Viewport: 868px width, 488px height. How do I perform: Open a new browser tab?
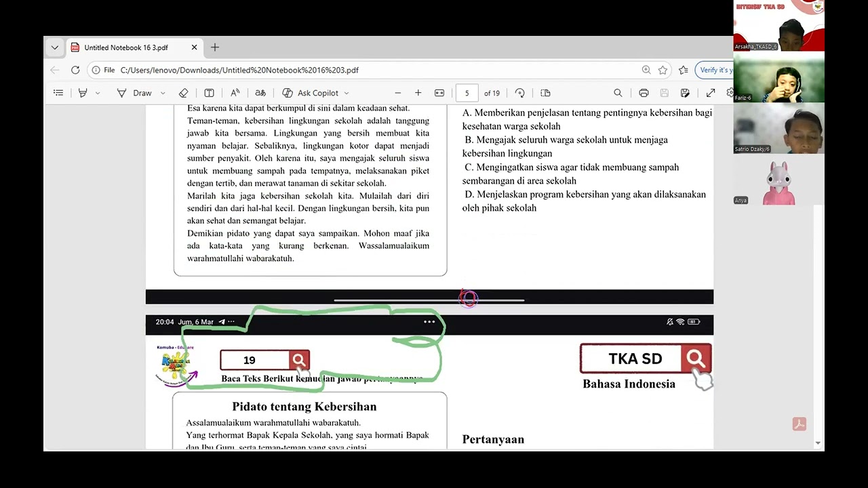pyautogui.click(x=215, y=47)
